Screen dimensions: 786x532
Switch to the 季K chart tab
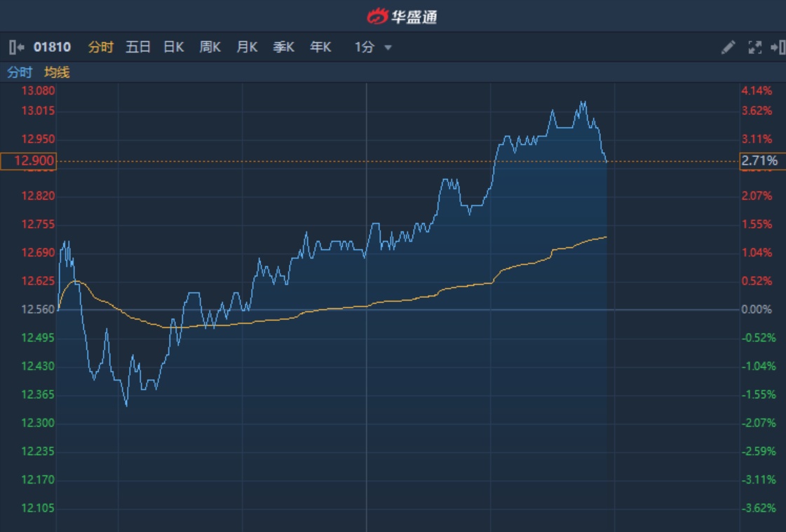coord(283,48)
